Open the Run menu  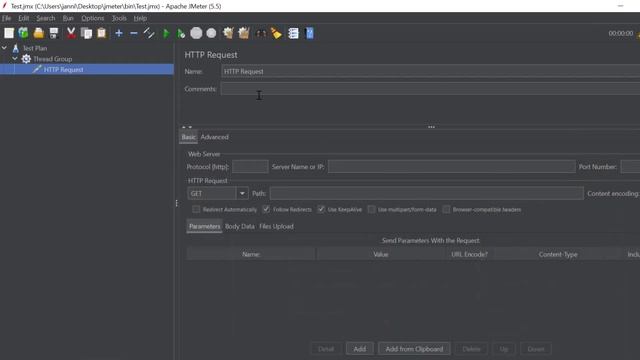68,18
